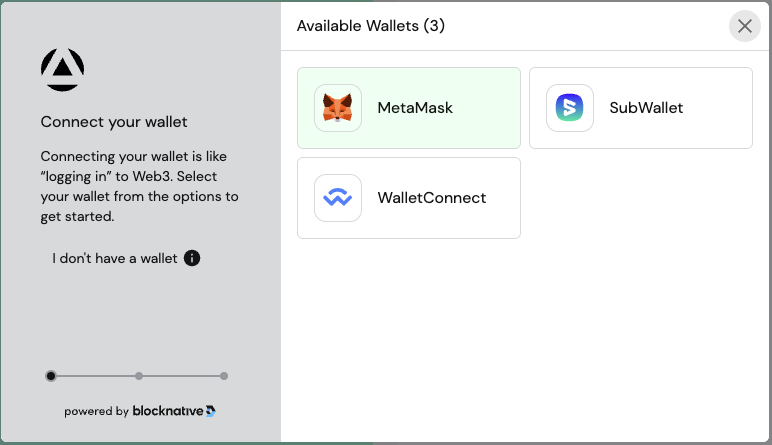The width and height of the screenshot is (772, 445).
Task: Follow the "powered by blocknative" link
Action: coord(140,411)
